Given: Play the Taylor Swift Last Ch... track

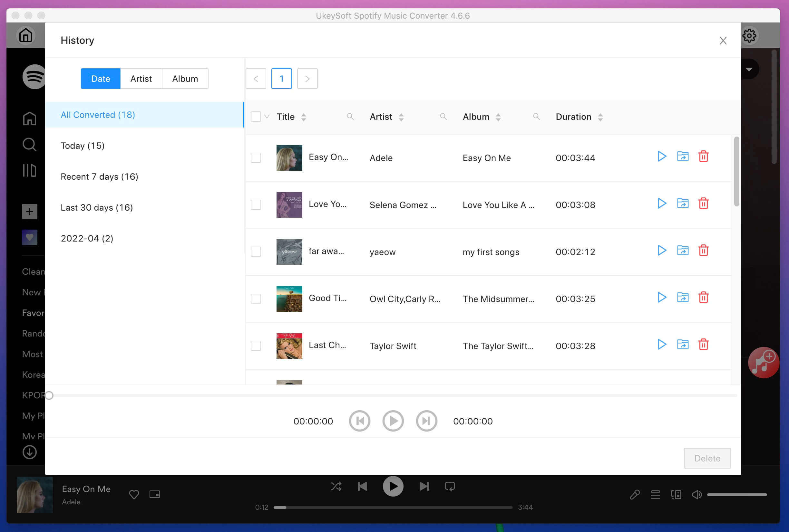Looking at the screenshot, I should pyautogui.click(x=662, y=344).
